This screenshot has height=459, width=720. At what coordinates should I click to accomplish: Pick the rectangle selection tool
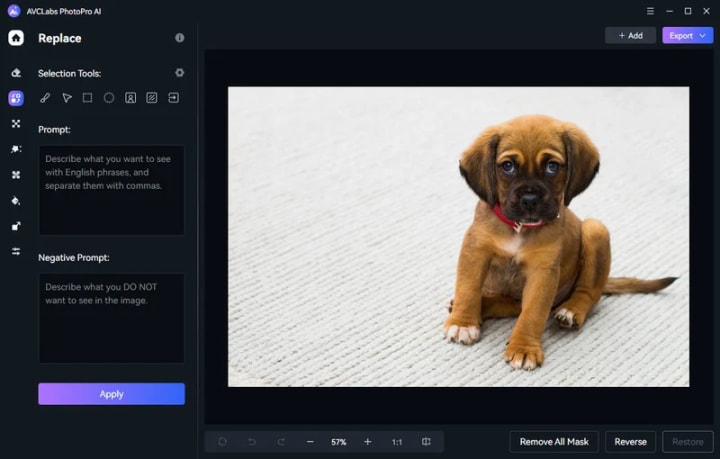tap(88, 98)
